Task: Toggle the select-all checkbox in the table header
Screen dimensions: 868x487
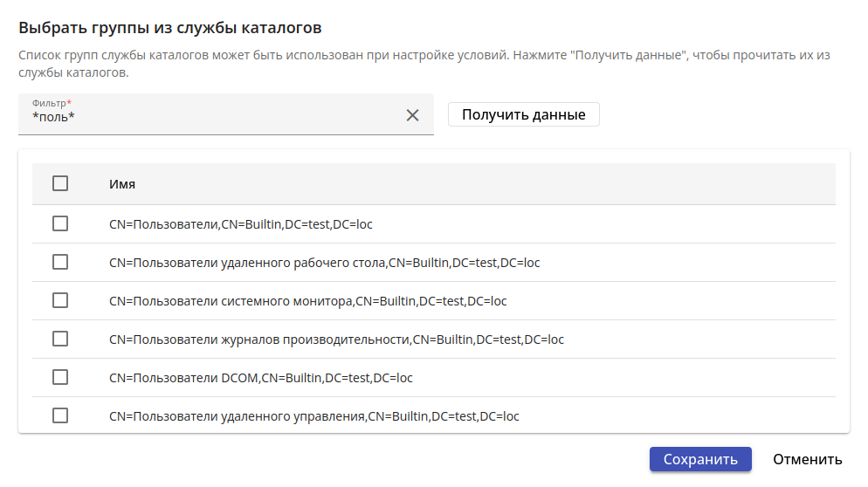Action: coord(60,183)
